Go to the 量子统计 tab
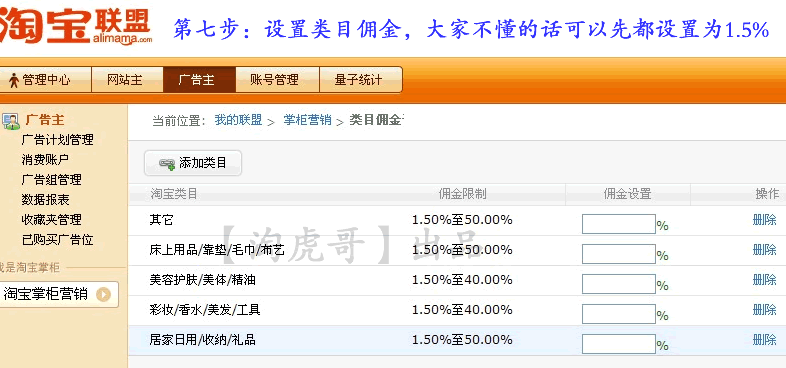 pos(361,80)
